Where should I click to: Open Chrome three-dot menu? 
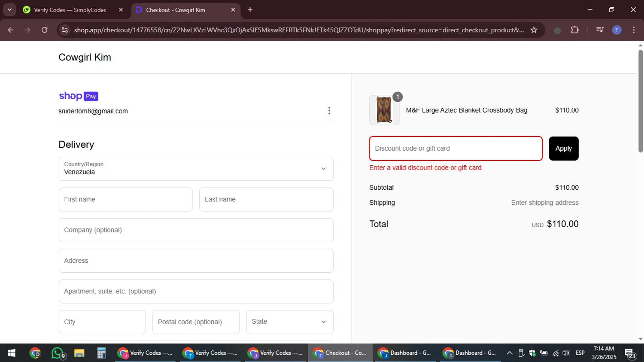[x=634, y=30]
